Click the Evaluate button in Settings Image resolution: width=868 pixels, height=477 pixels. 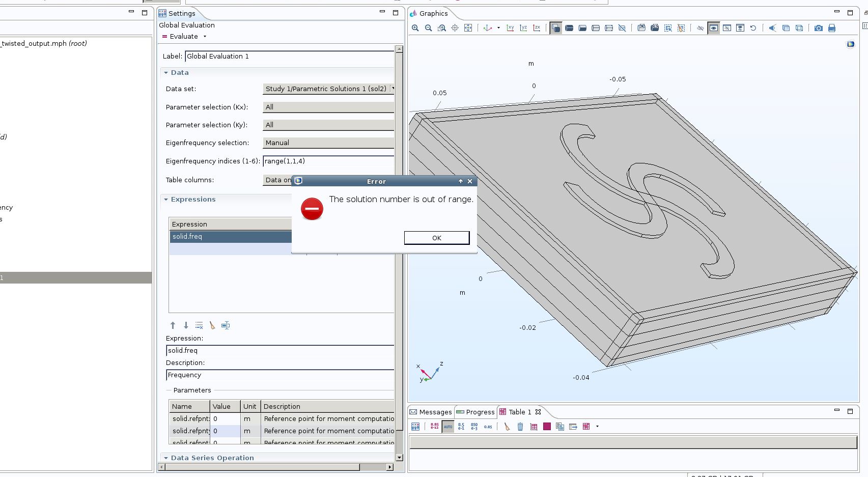[180, 37]
